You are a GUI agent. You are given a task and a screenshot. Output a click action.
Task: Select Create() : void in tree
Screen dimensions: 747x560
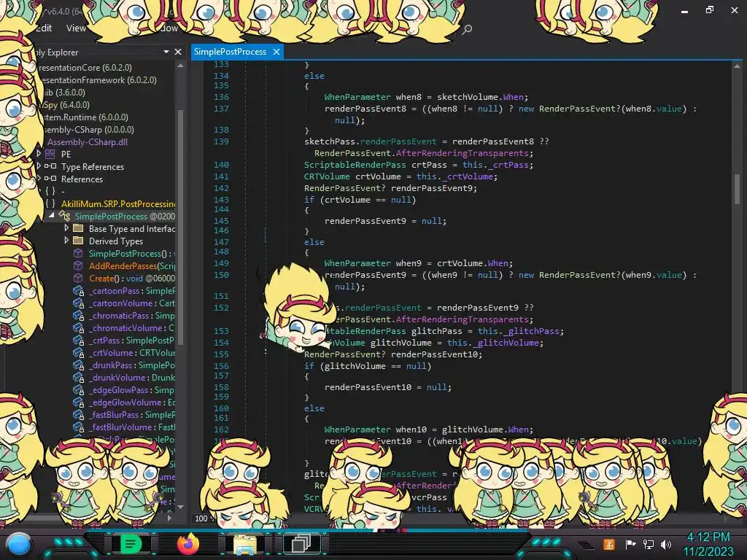[131, 278]
